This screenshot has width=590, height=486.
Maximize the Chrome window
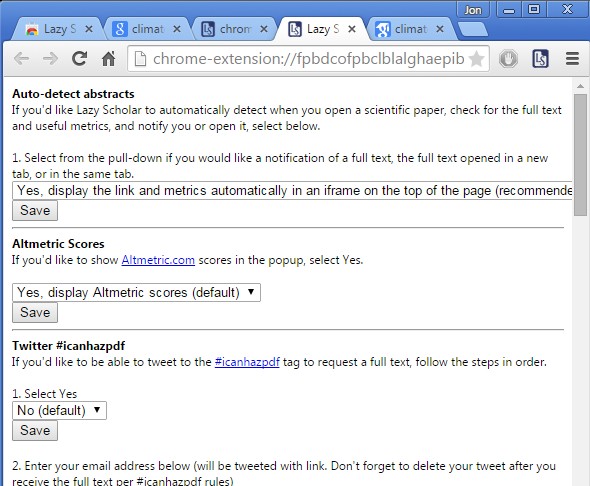534,10
